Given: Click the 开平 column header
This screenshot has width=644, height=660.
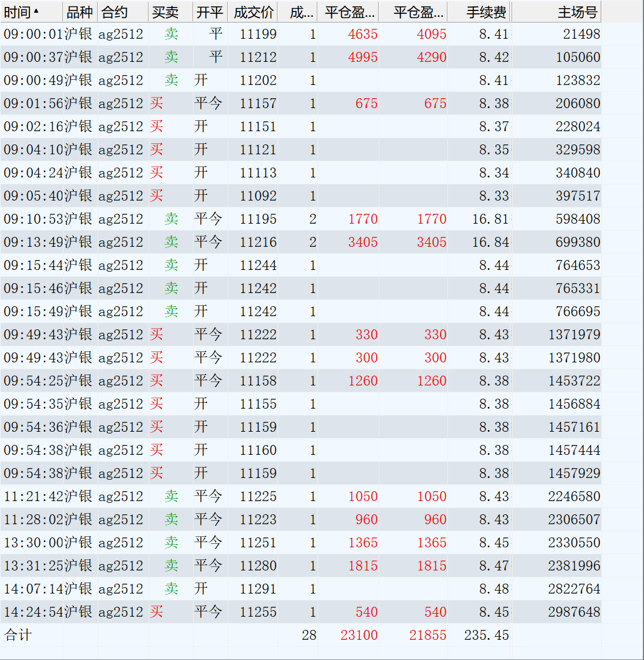Looking at the screenshot, I should pyautogui.click(x=210, y=12).
